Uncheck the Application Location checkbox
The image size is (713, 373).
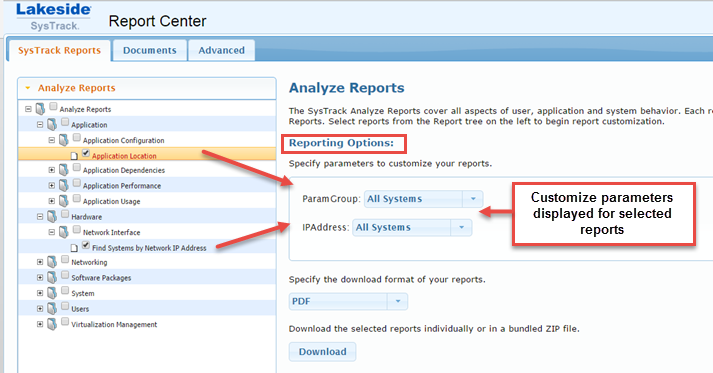[x=86, y=153]
